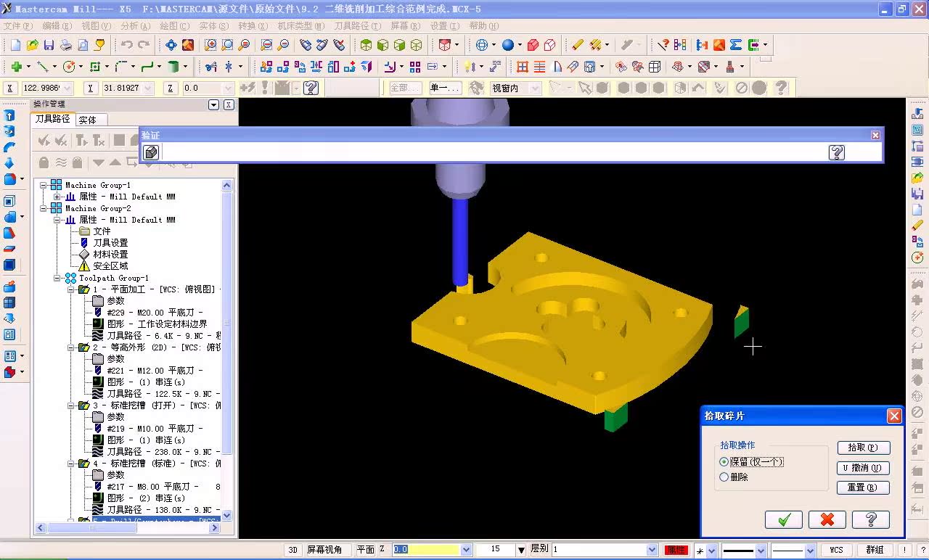Click the Create rectangle icon
Viewport: 929px width, 560px height.
coord(95,67)
